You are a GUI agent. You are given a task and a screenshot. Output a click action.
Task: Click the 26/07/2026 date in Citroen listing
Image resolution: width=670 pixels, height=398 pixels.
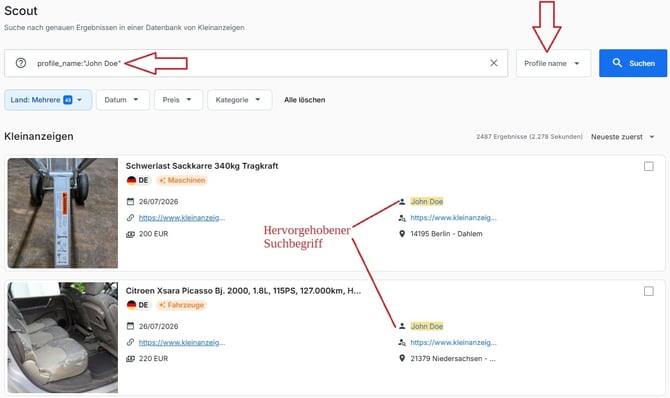click(159, 326)
